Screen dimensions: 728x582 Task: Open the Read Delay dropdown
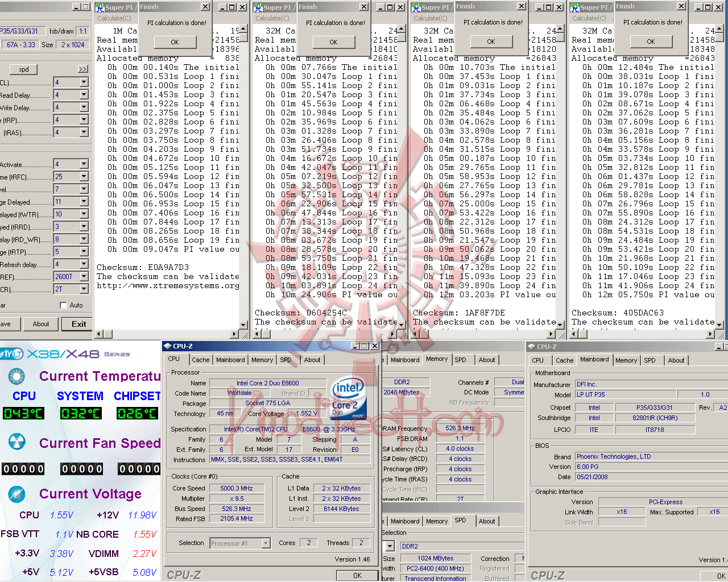coord(84,95)
